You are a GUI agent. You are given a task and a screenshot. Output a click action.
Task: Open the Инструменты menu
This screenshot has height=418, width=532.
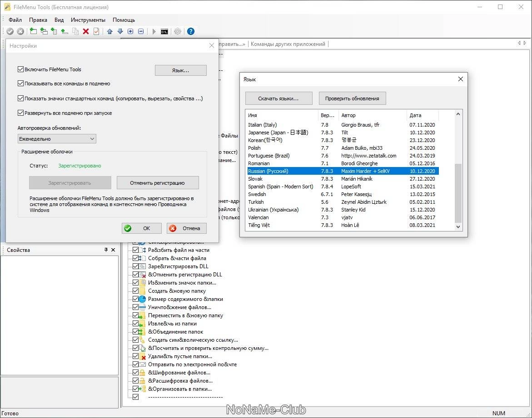88,20
